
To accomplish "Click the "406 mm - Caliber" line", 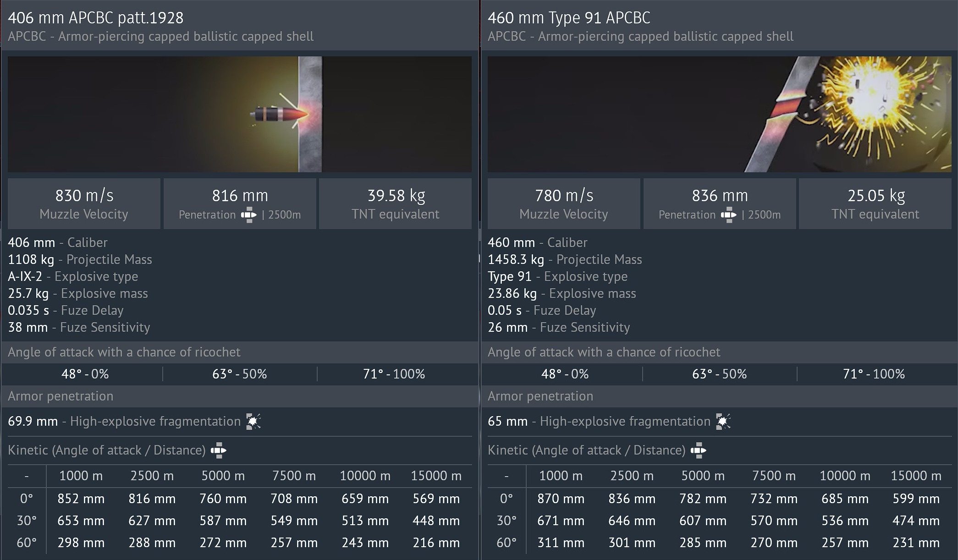I will point(58,242).
